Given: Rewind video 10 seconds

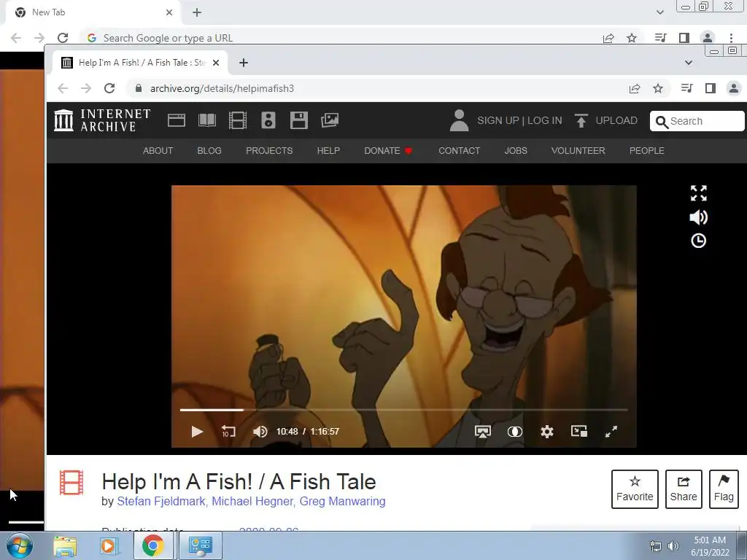Looking at the screenshot, I should (x=228, y=432).
